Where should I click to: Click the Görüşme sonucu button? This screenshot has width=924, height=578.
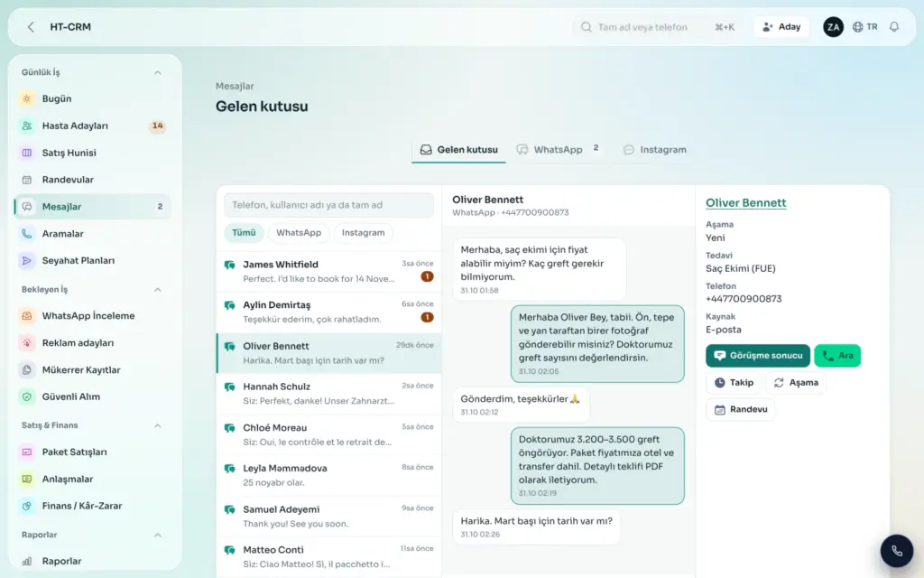(758, 356)
